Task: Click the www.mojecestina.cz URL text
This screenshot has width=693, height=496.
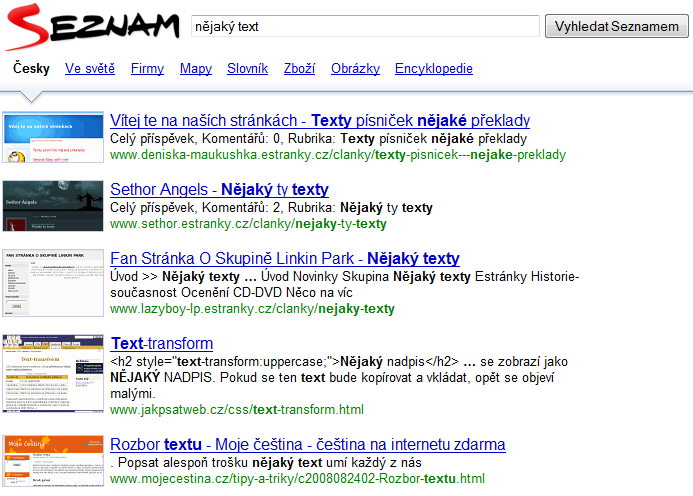Action: tap(297, 479)
